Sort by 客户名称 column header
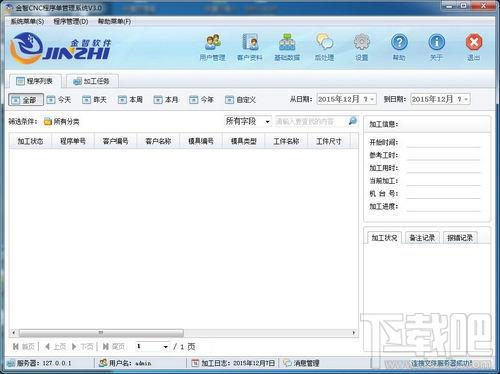500x374 pixels. (158, 141)
